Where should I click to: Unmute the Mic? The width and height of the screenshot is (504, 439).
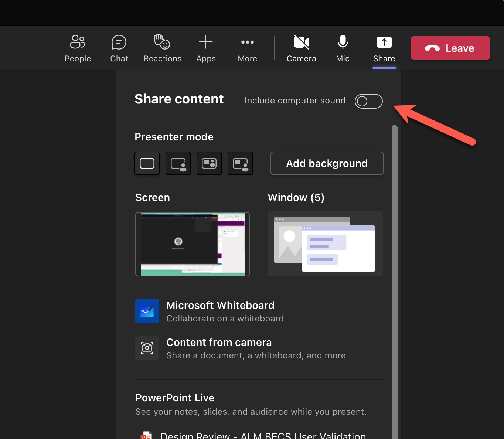(342, 48)
